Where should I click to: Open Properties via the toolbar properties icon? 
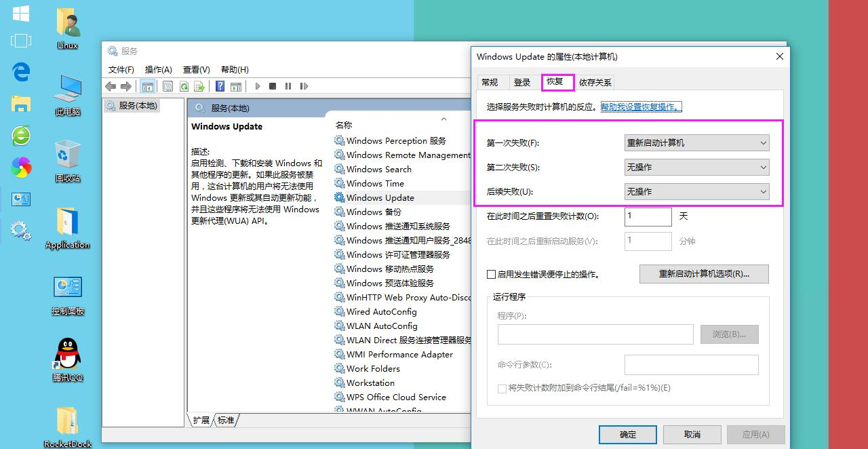pos(167,86)
